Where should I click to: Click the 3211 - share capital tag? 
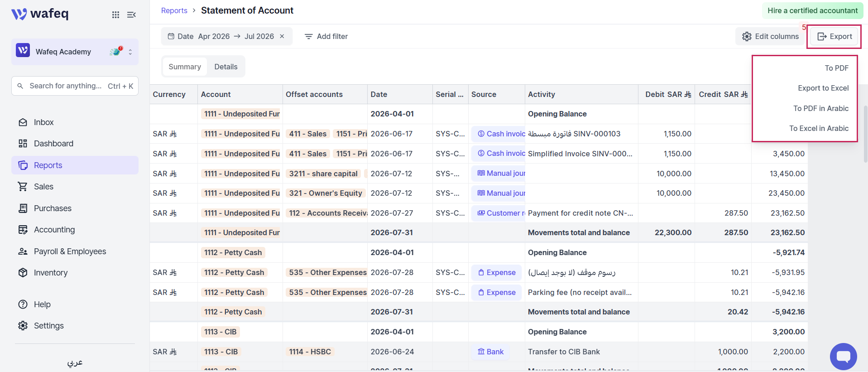pos(323,174)
